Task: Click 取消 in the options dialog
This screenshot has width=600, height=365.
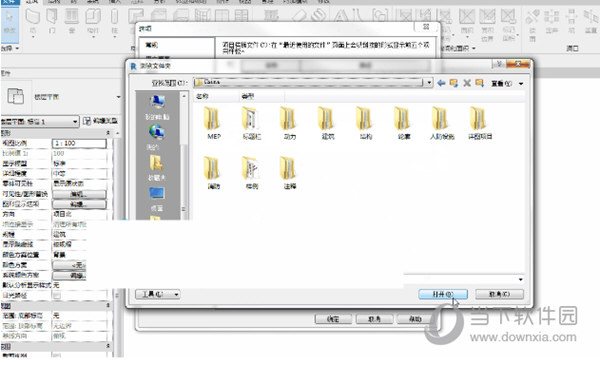Action: (x=374, y=319)
